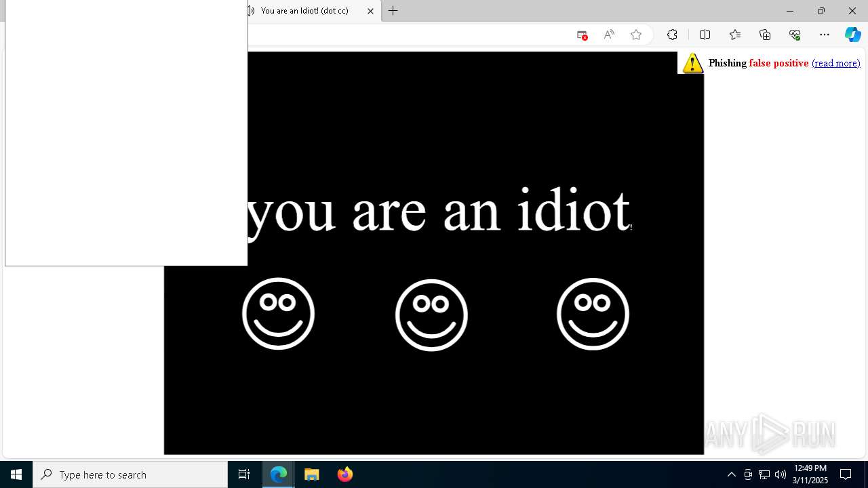Click the right smiley face
The image size is (868, 488).
click(x=593, y=314)
